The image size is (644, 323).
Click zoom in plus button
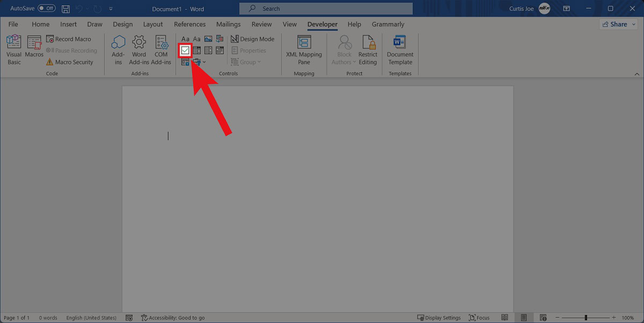tap(614, 318)
